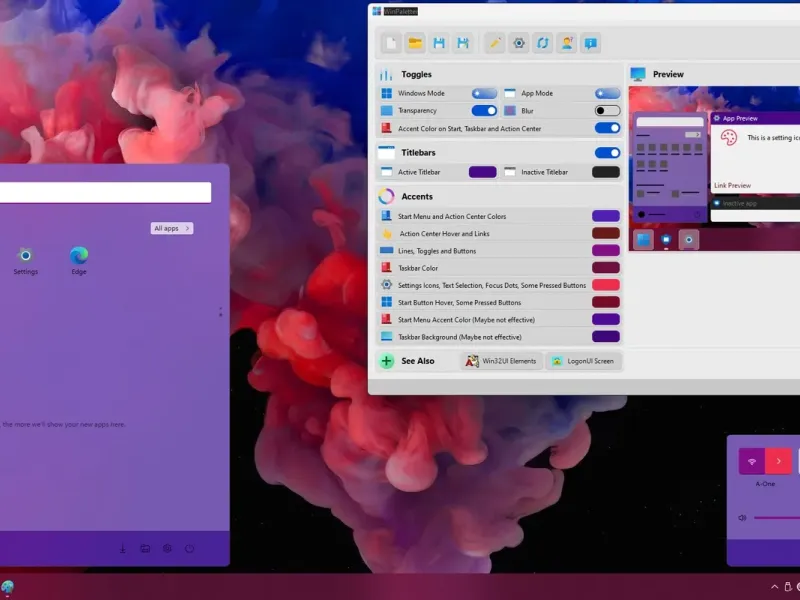Open a palette via the yellow folder icon

[415, 43]
